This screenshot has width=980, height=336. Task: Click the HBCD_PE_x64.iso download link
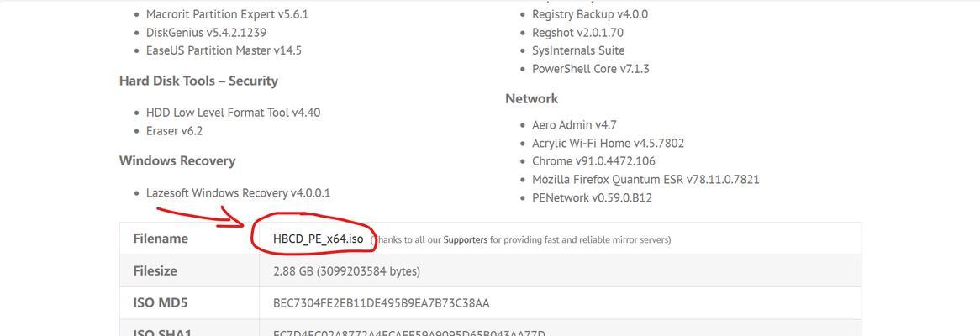point(319,239)
